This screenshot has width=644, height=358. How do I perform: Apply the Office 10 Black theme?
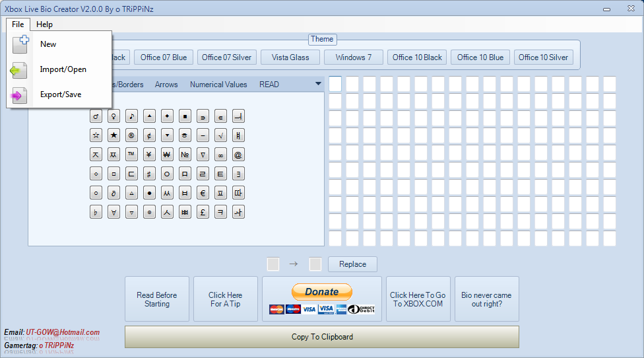click(417, 57)
